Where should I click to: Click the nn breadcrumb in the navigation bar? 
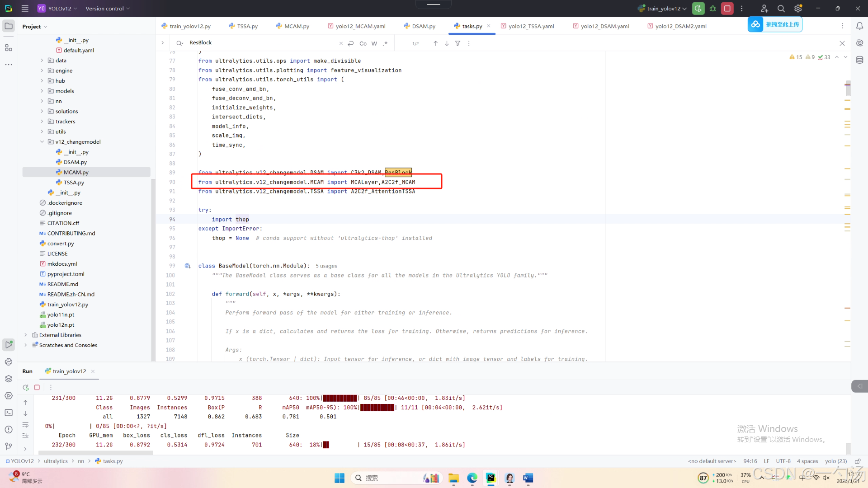pyautogui.click(x=81, y=461)
